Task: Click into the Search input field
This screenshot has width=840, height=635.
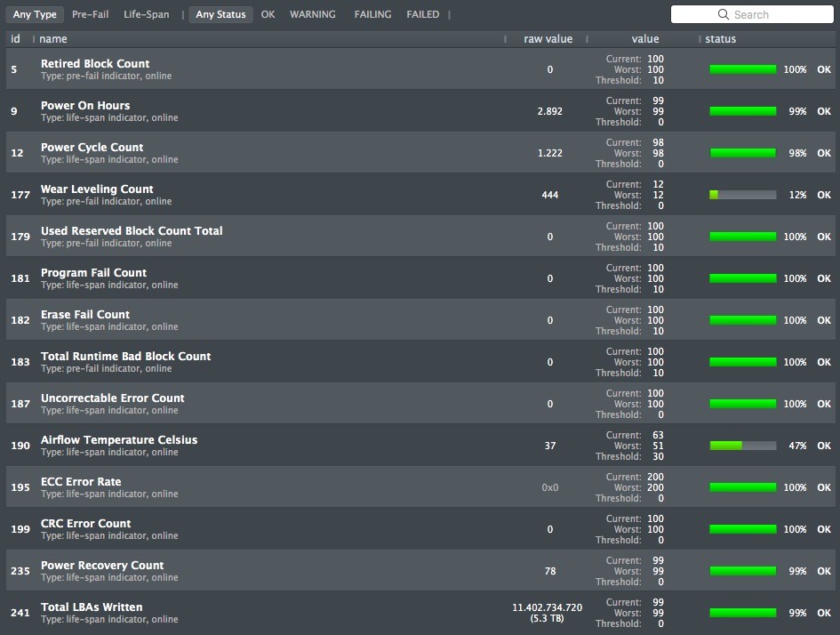Action: 752,14
